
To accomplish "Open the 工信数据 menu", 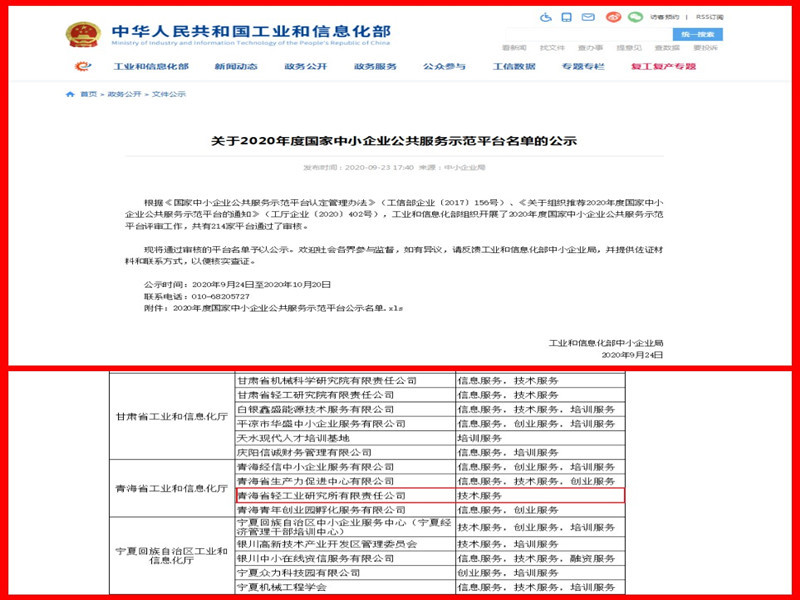I will coord(514,66).
